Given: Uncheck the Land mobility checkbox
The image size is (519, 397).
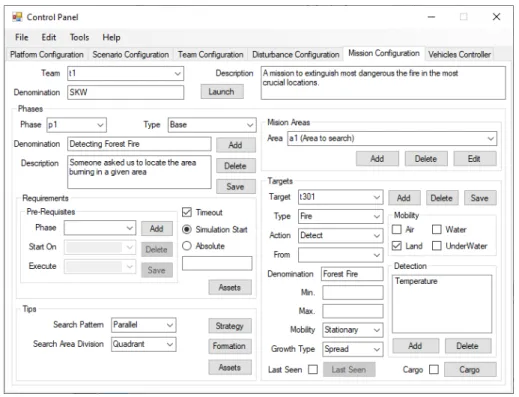Looking at the screenshot, I should click(x=397, y=246).
